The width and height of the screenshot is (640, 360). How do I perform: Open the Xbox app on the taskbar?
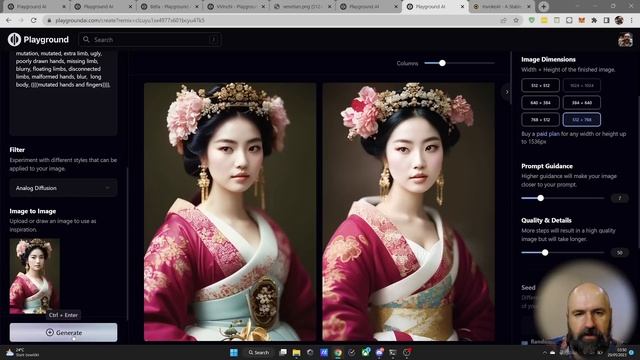[x=366, y=352]
